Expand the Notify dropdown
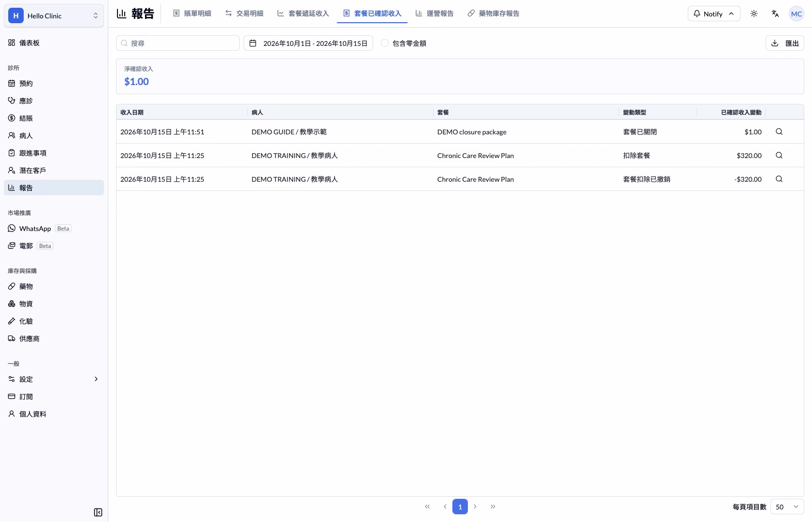 [x=714, y=14]
